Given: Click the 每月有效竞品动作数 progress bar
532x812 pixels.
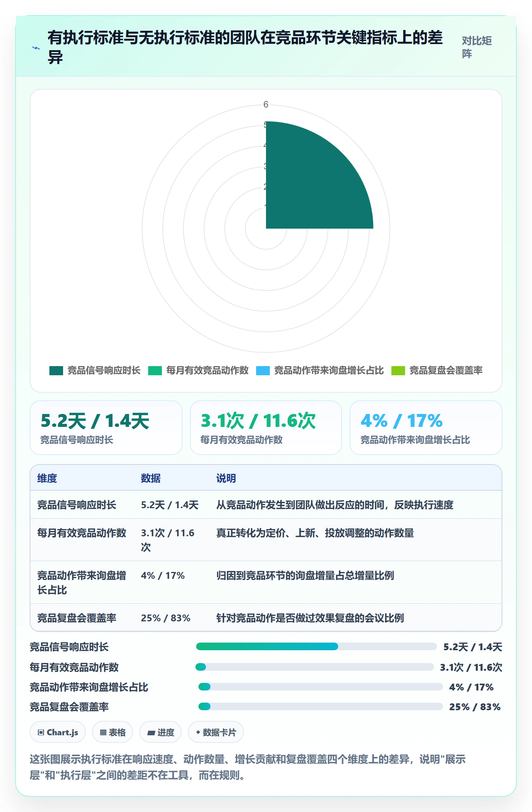Looking at the screenshot, I should pos(315,667).
